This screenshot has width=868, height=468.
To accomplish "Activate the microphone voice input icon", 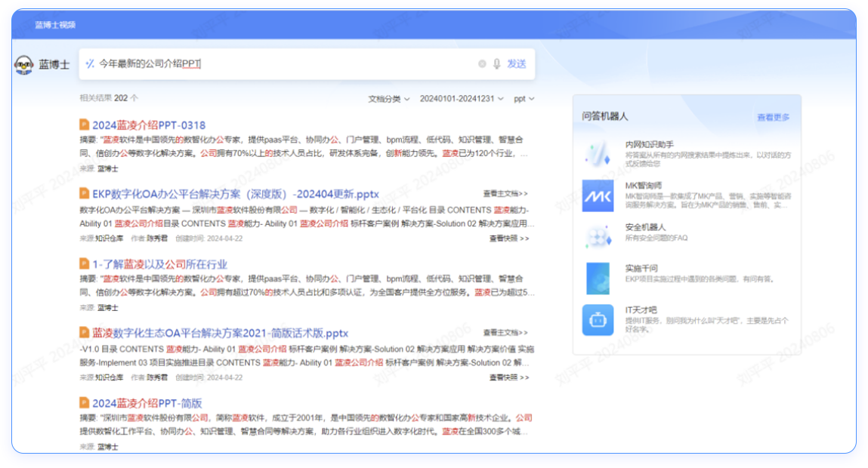I will click(x=496, y=64).
